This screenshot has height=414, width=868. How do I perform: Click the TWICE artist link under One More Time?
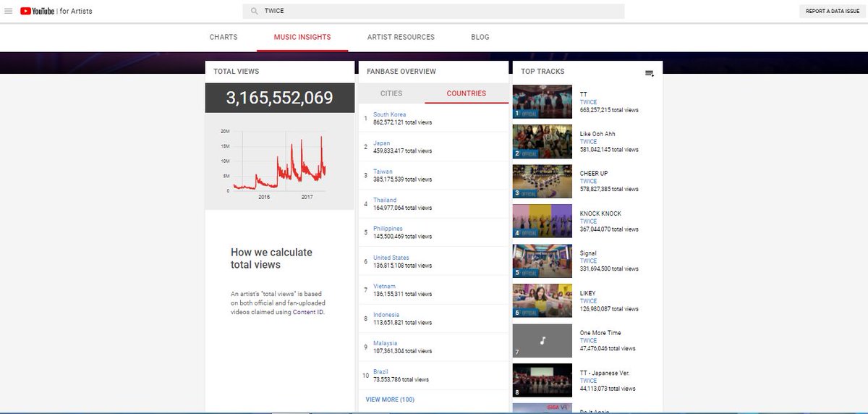[x=588, y=341]
